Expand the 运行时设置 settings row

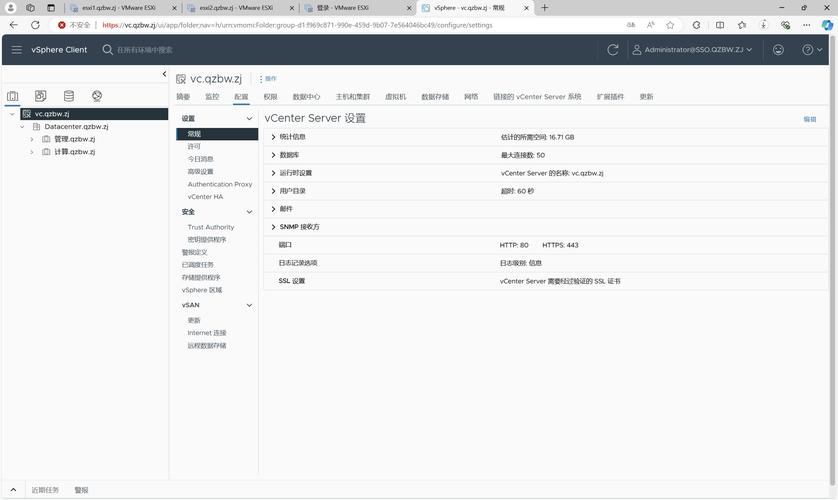pos(273,173)
